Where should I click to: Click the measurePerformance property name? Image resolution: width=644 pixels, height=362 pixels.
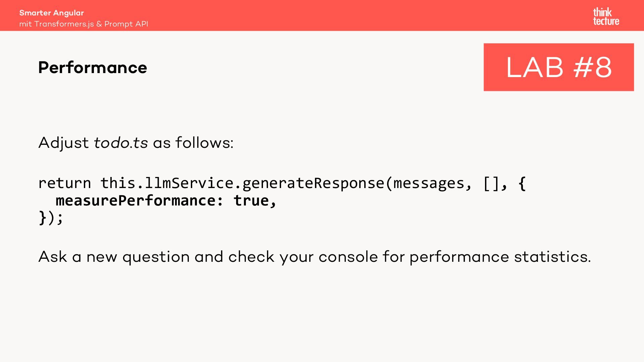click(x=136, y=201)
